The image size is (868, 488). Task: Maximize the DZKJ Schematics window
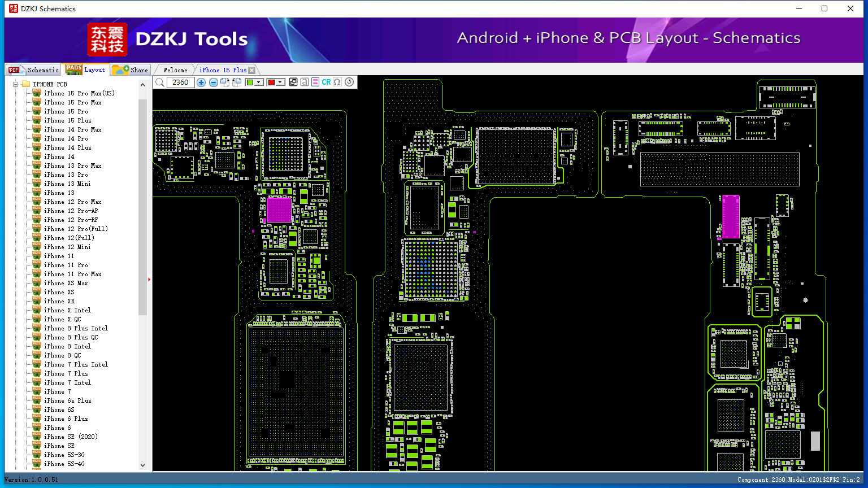pos(824,8)
